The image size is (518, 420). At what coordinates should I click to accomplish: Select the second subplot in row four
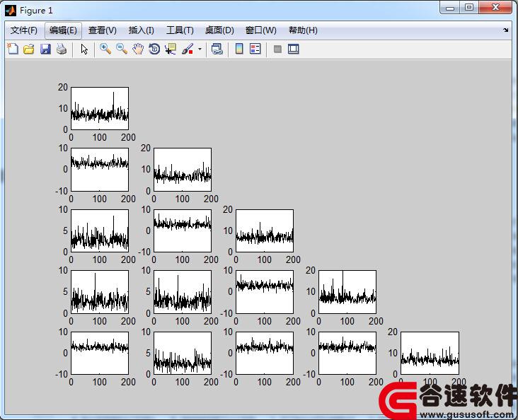tap(183, 292)
